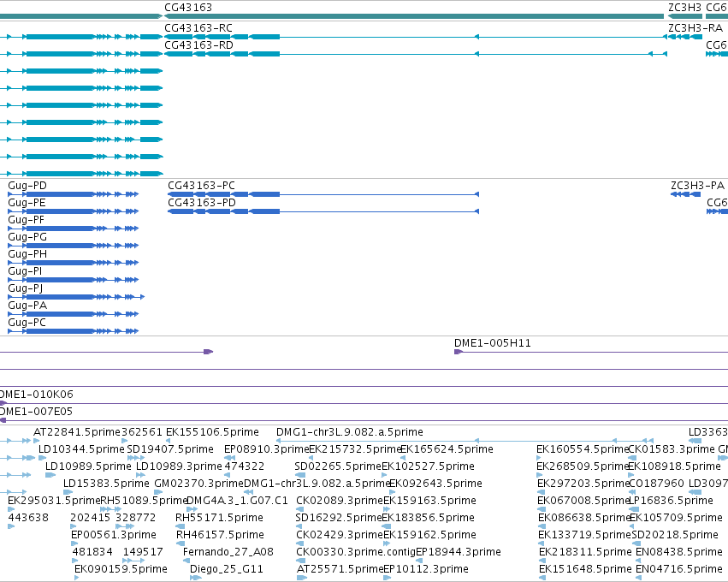Select the Gug-PF protein label
Viewport: 728px width, 582px height.
click(27, 220)
